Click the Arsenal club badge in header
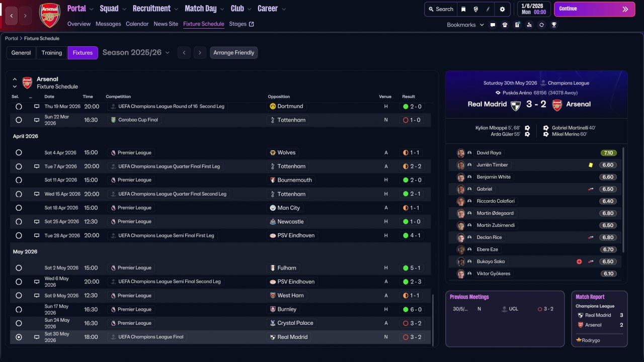 pyautogui.click(x=49, y=15)
